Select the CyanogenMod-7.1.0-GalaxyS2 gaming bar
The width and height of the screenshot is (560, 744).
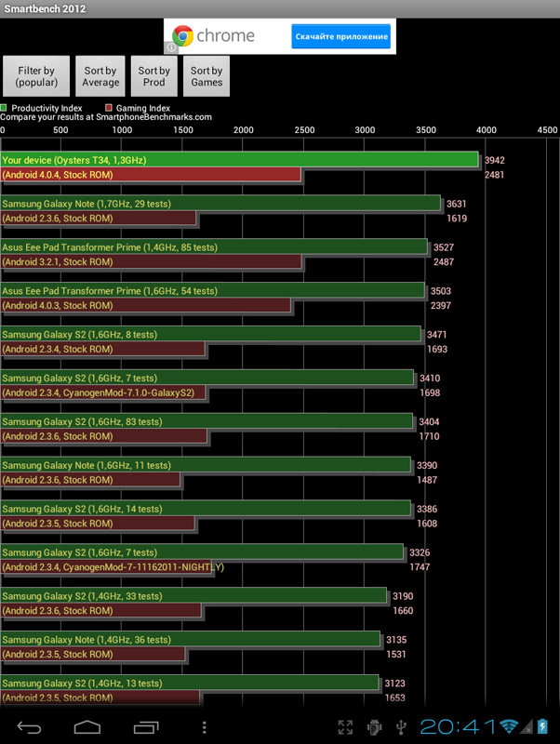[x=103, y=392]
